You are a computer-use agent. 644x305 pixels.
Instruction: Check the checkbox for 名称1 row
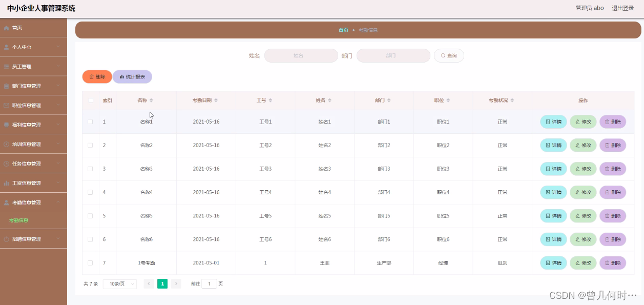coord(90,121)
